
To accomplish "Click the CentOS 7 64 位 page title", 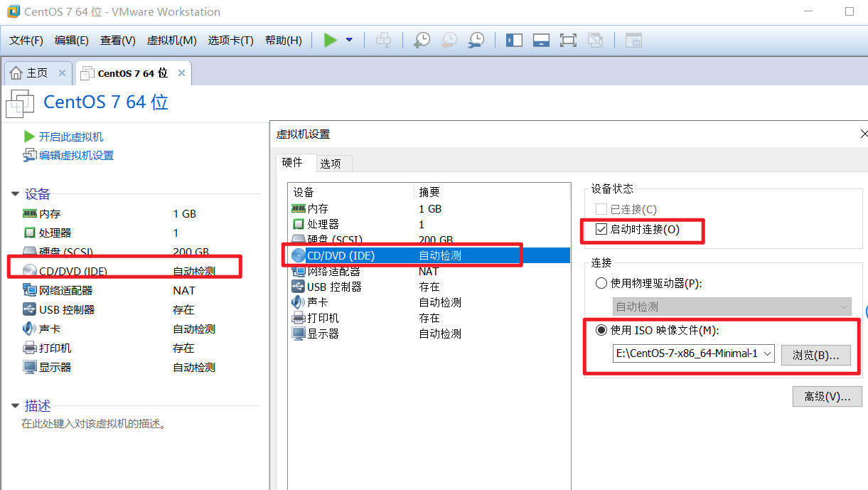I will tap(106, 102).
